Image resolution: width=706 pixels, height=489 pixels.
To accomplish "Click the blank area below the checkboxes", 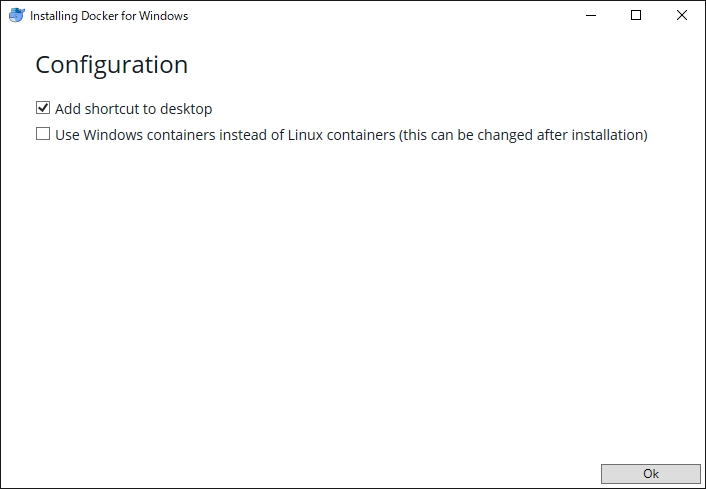I will click(x=350, y=300).
